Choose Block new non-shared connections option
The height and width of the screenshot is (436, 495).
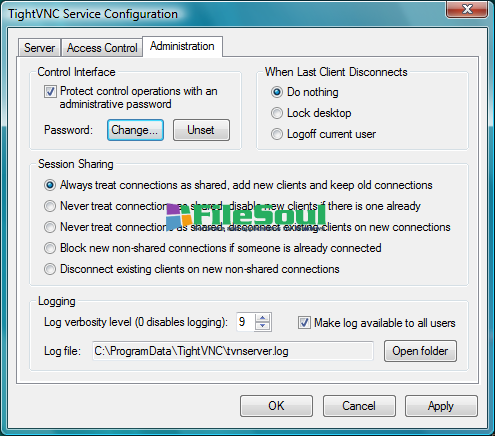coord(50,248)
